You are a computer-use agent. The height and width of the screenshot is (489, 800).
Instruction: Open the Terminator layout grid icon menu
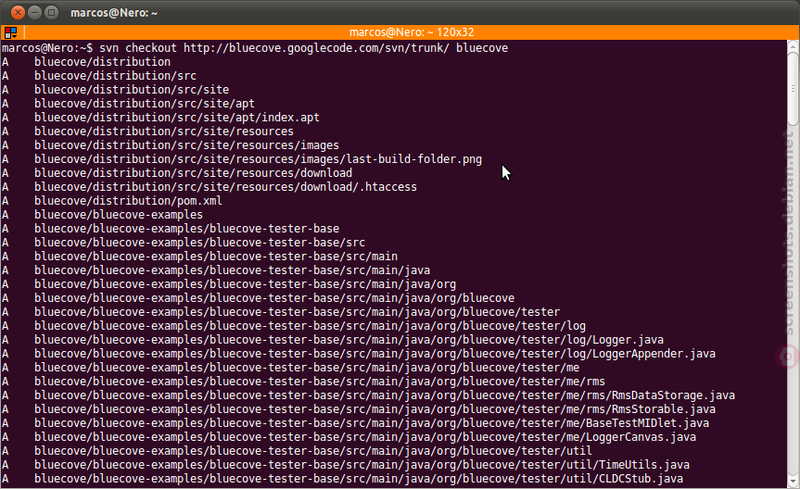click(x=11, y=33)
